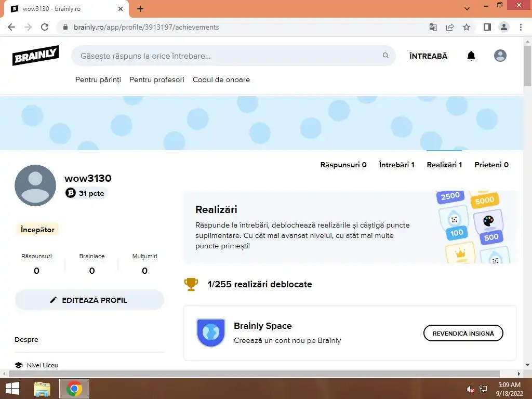Click the username wow3130
This screenshot has width=532, height=399.
pos(88,178)
